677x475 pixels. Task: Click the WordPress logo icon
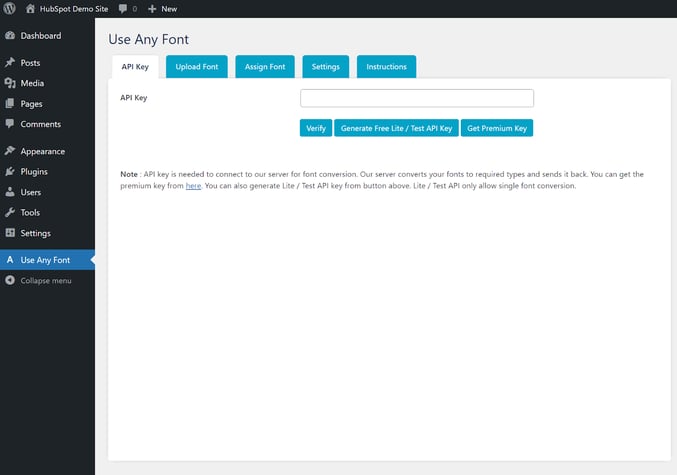click(9, 9)
